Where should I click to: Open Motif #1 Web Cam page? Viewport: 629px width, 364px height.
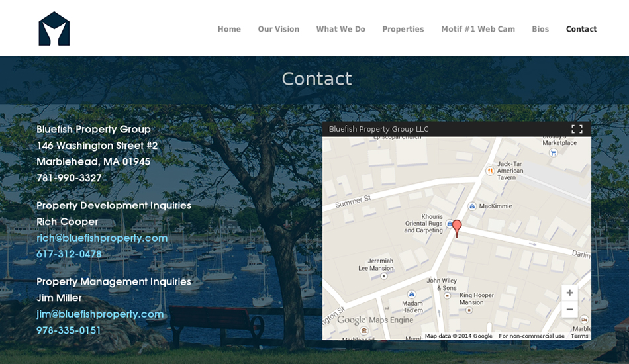point(478,29)
